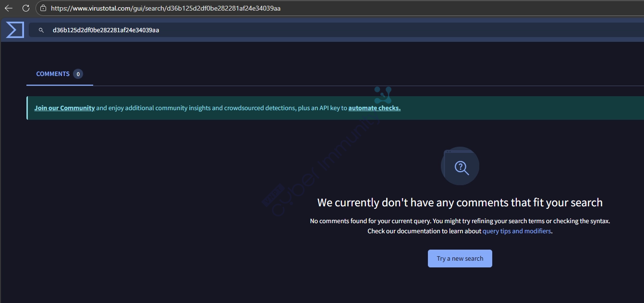Open the Join our Community link

[x=64, y=108]
